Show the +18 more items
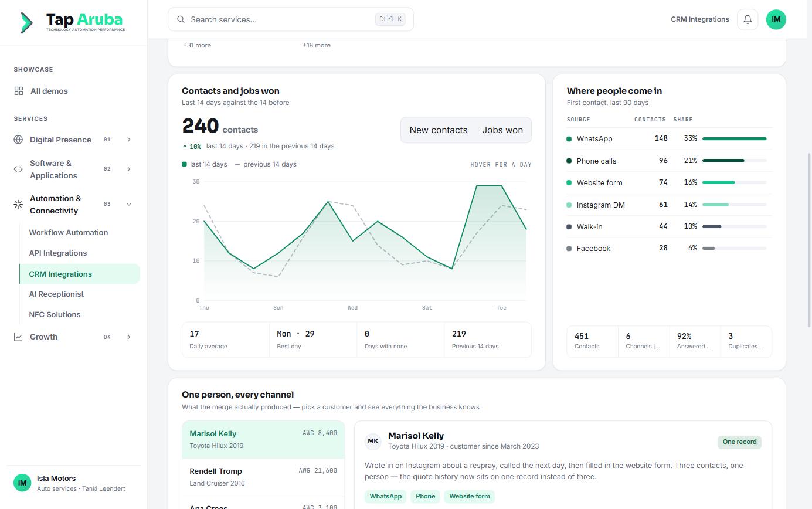 click(x=317, y=45)
